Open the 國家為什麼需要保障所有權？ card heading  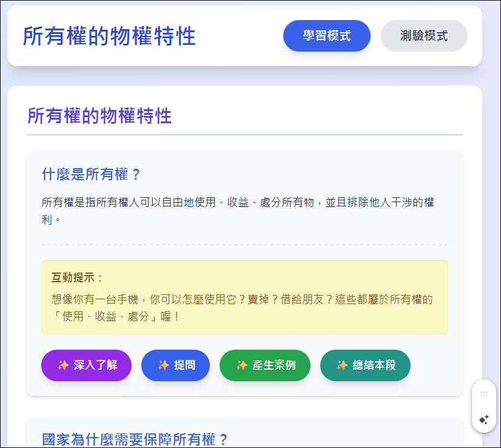(135, 440)
